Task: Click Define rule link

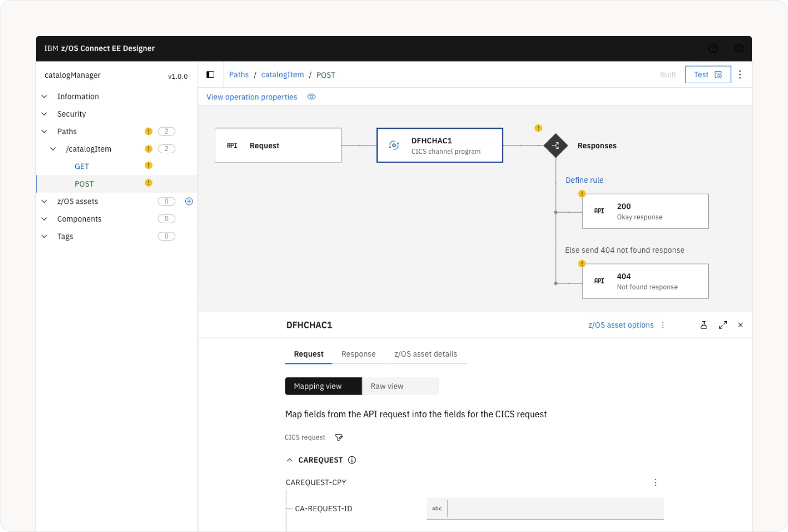Action: (x=585, y=180)
